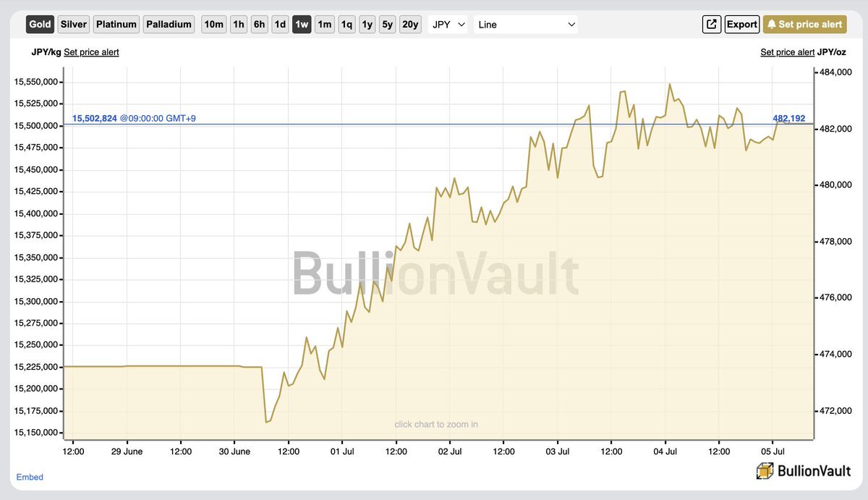Click the 476,000 axis value

point(835,298)
